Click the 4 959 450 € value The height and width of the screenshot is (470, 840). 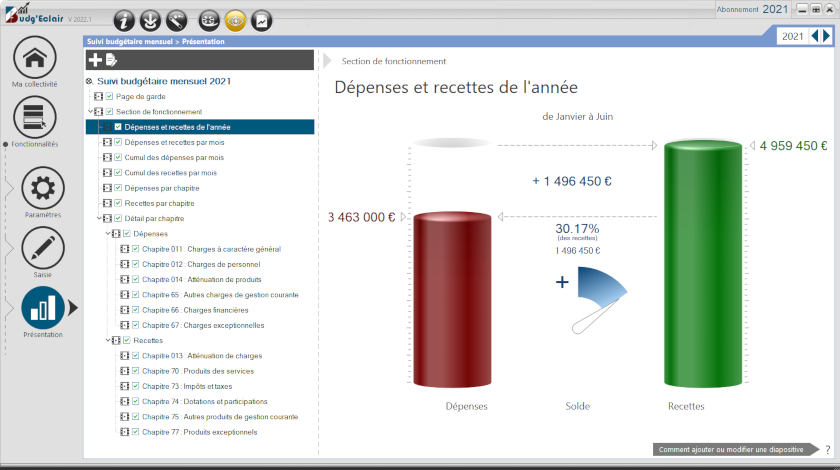(793, 146)
